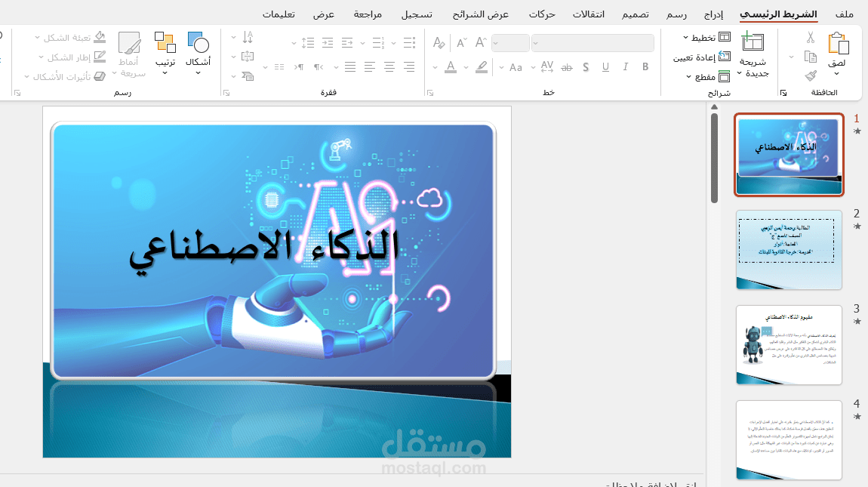Click the Paste (لصق) button
This screenshot has width=868, height=487.
(x=838, y=50)
